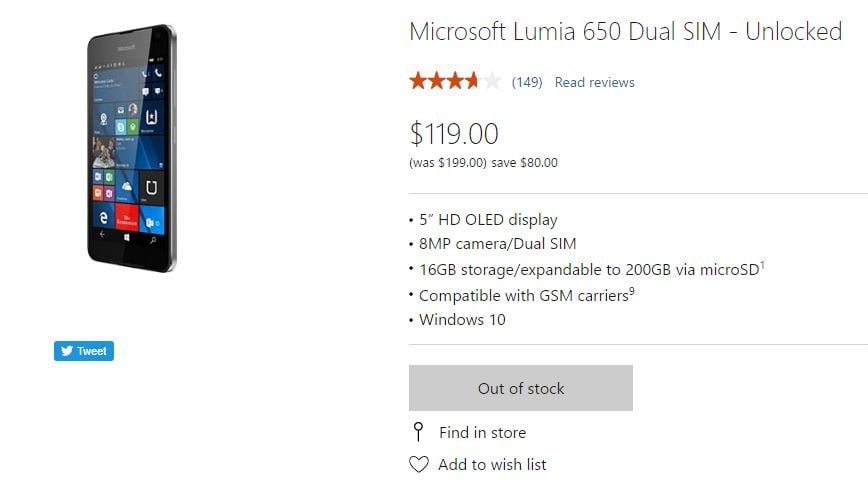Image resolution: width=868 pixels, height=482 pixels.
Task: Share the product via Tweet button
Action: point(84,351)
